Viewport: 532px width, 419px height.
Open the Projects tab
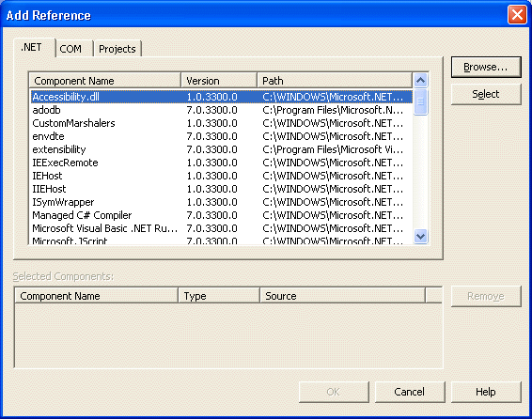[117, 49]
